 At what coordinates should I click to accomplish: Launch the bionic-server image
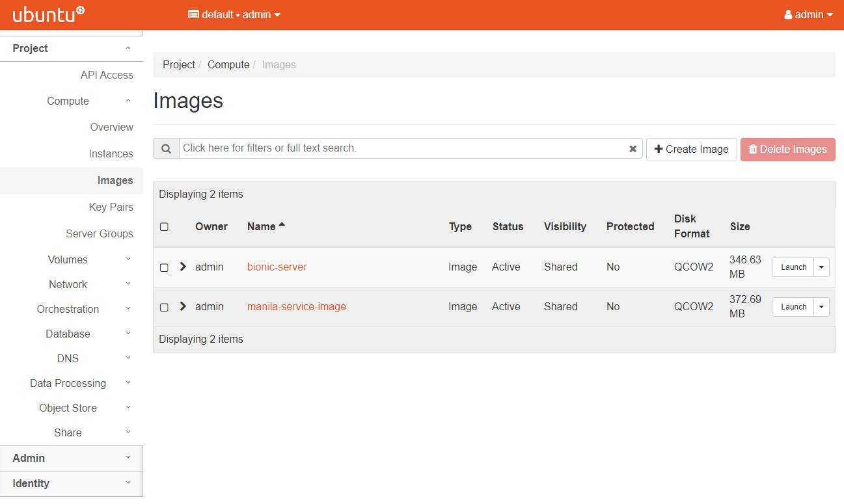click(x=793, y=267)
